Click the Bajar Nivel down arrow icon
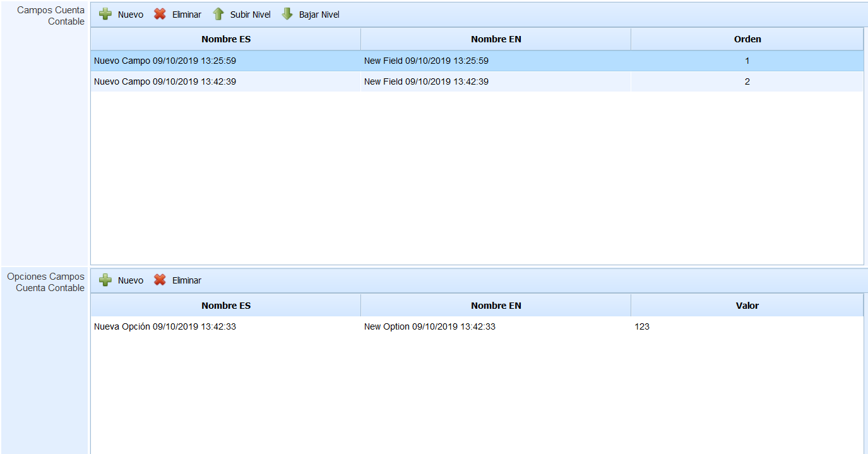868x454 pixels. 287,15
